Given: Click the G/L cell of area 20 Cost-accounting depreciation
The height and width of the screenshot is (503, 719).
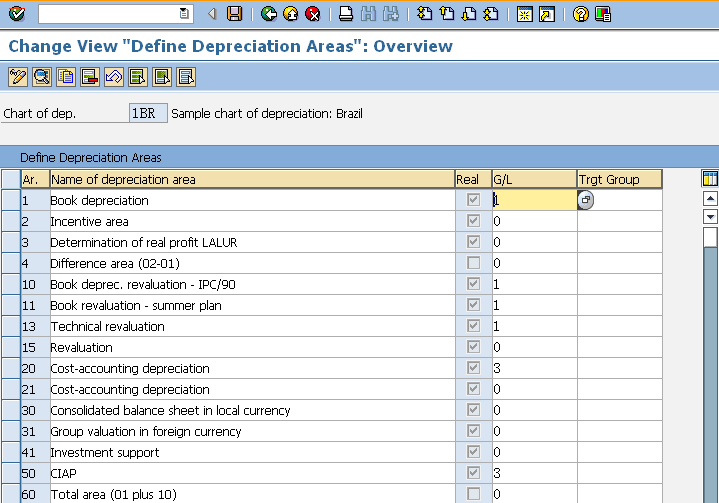Looking at the screenshot, I should point(534,368).
